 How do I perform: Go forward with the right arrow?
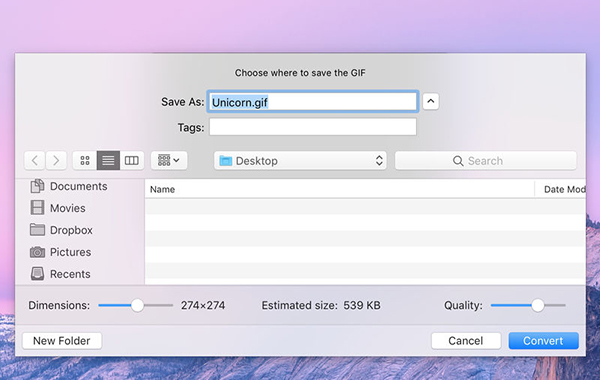point(56,160)
